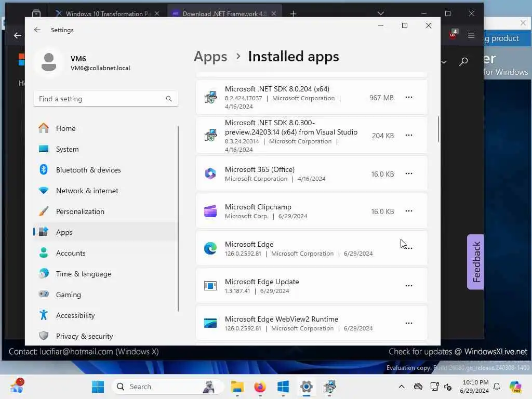The image size is (532, 399).
Task: Open the notification bell in the taskbar
Action: click(497, 387)
